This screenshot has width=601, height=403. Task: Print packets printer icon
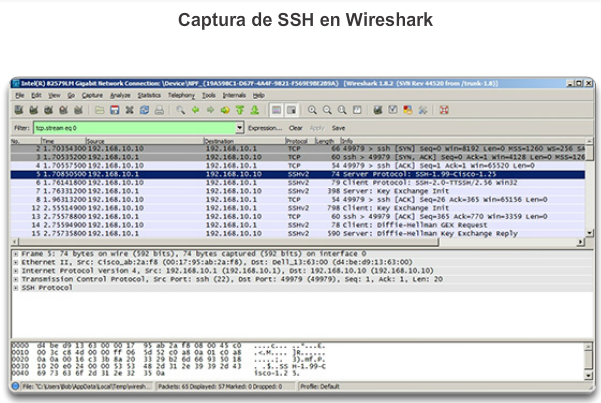coord(159,110)
